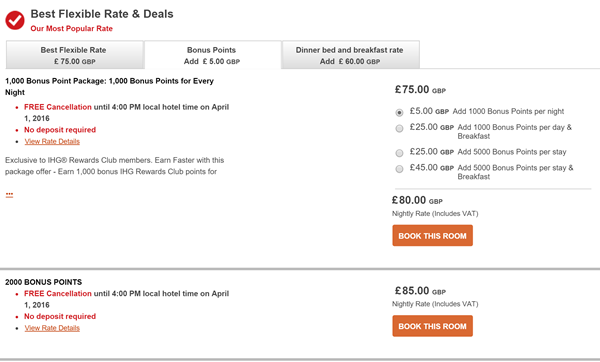Select the Dinner bed and breakfast rate tab
The image size is (600, 362).
pyautogui.click(x=351, y=55)
